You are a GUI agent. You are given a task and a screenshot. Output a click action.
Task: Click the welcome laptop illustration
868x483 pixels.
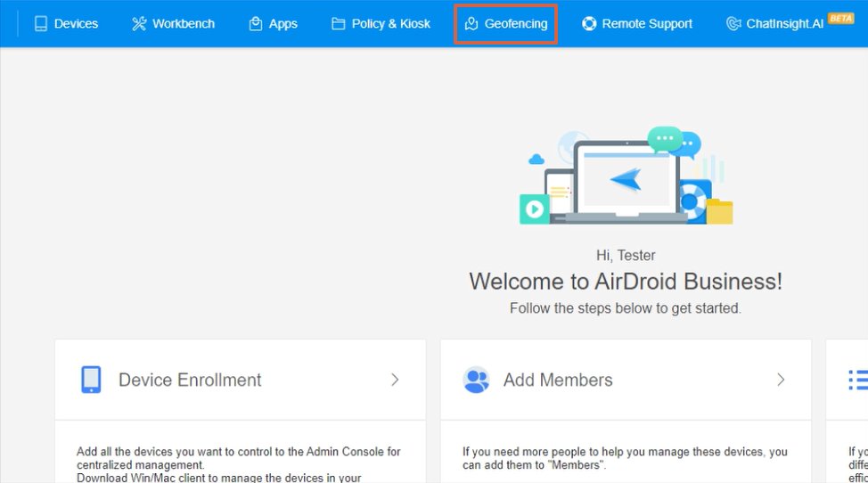click(626, 176)
